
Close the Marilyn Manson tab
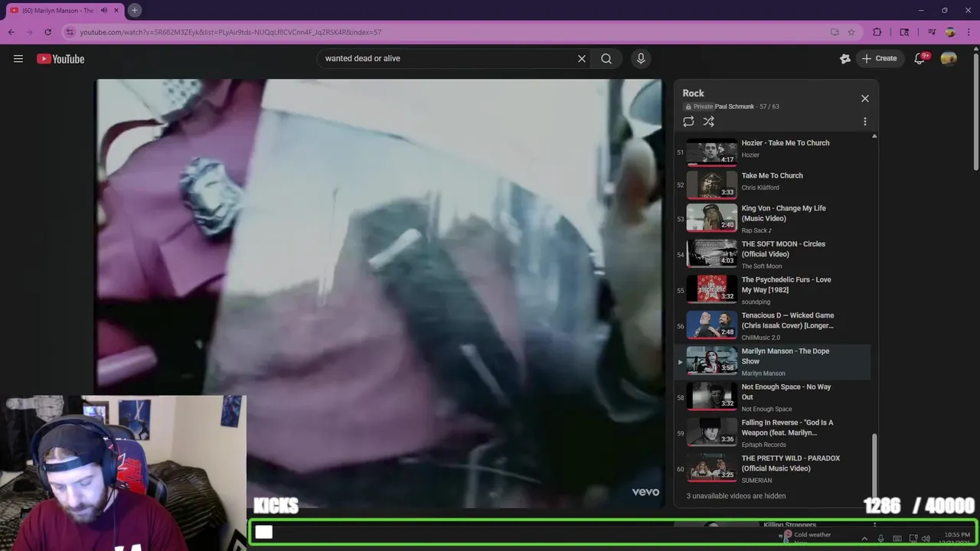pyautogui.click(x=117, y=10)
